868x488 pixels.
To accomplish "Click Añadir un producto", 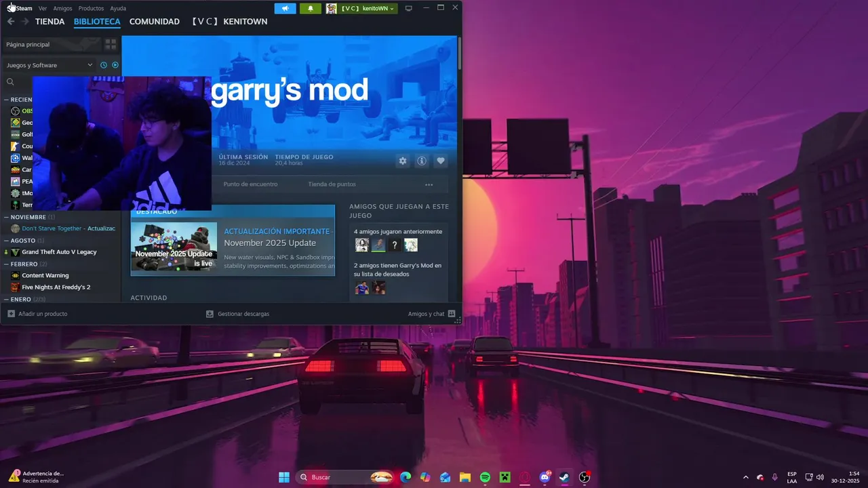I will coord(37,314).
